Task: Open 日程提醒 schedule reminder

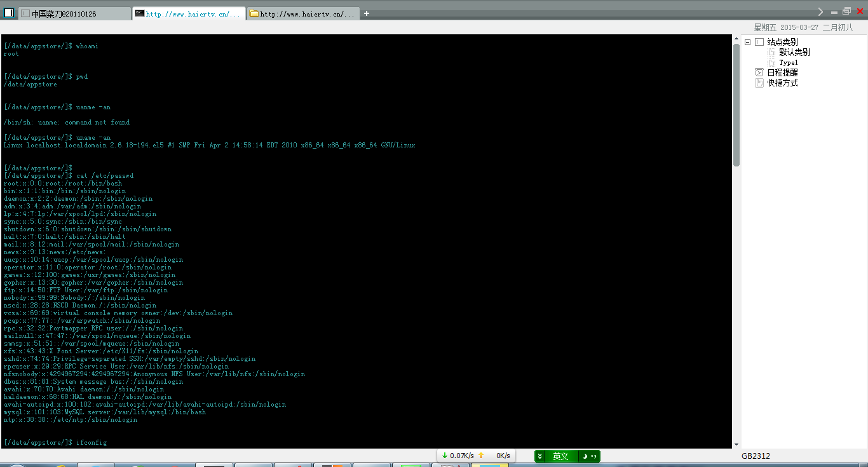Action: point(782,72)
